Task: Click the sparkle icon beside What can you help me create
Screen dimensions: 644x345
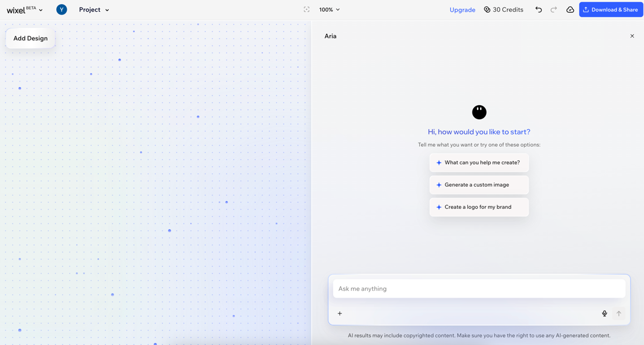Action: (439, 163)
